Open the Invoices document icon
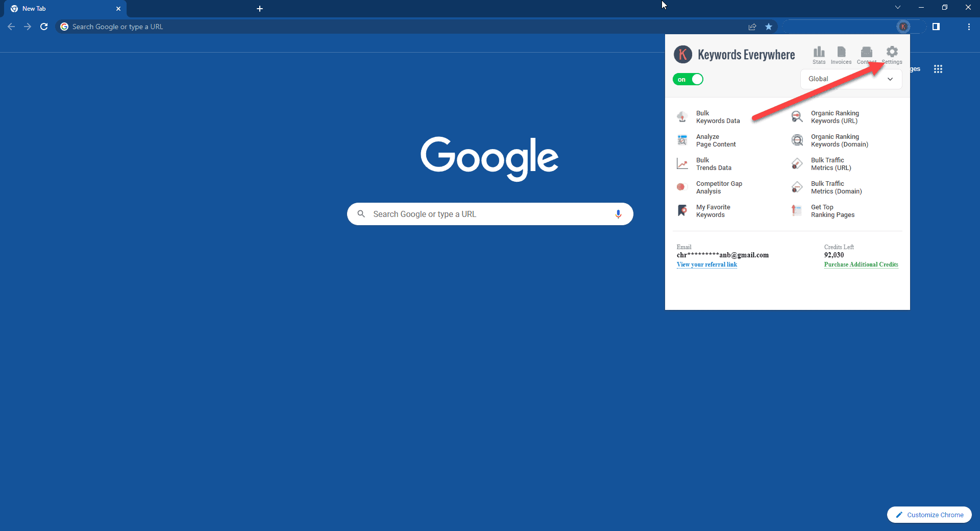Screen dimensions: 980x531 tap(841, 53)
